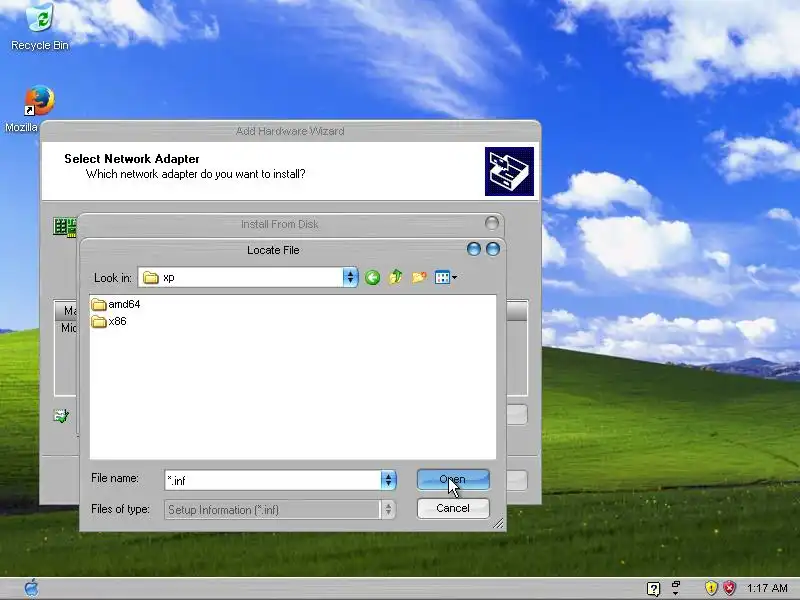Open the Recycle Bin desktop icon
This screenshot has width=800, height=600.
pyautogui.click(x=40, y=27)
